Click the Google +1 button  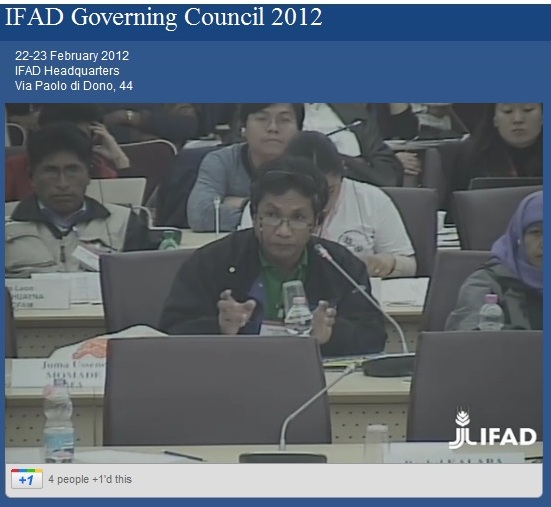pos(27,479)
